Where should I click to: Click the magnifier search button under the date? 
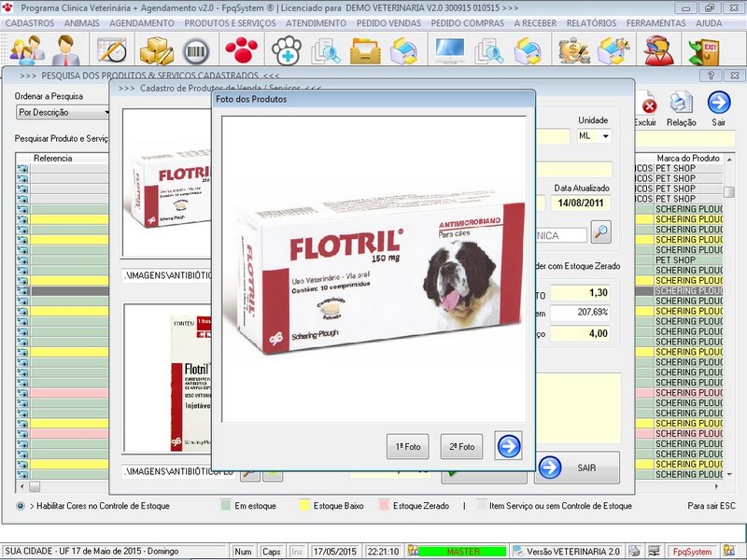click(x=600, y=231)
